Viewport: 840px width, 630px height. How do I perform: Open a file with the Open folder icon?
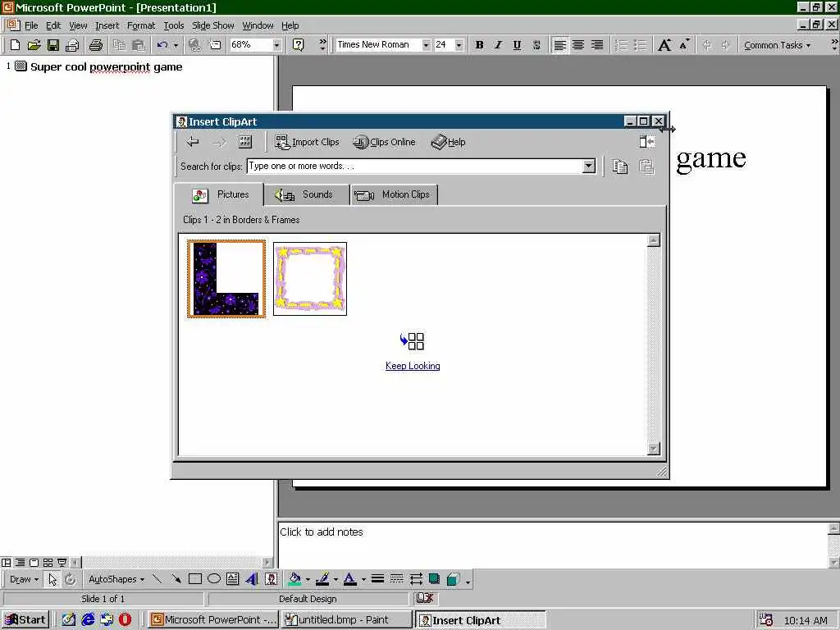tap(34, 45)
